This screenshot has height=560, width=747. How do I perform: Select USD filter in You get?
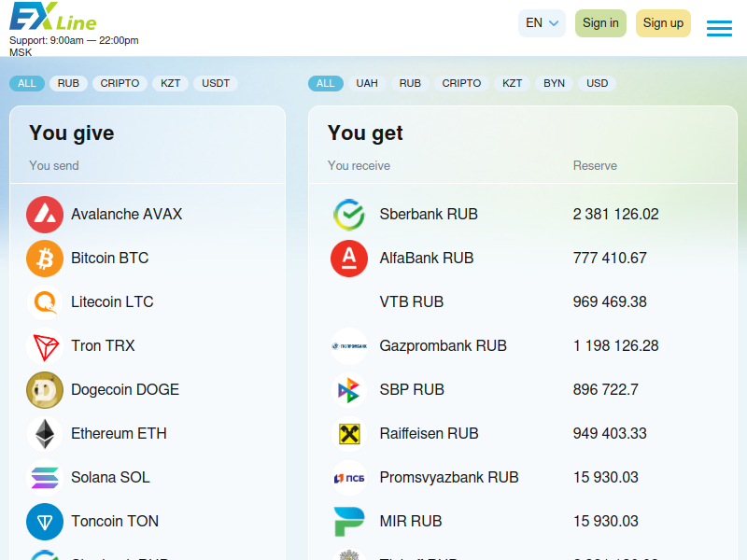click(597, 83)
